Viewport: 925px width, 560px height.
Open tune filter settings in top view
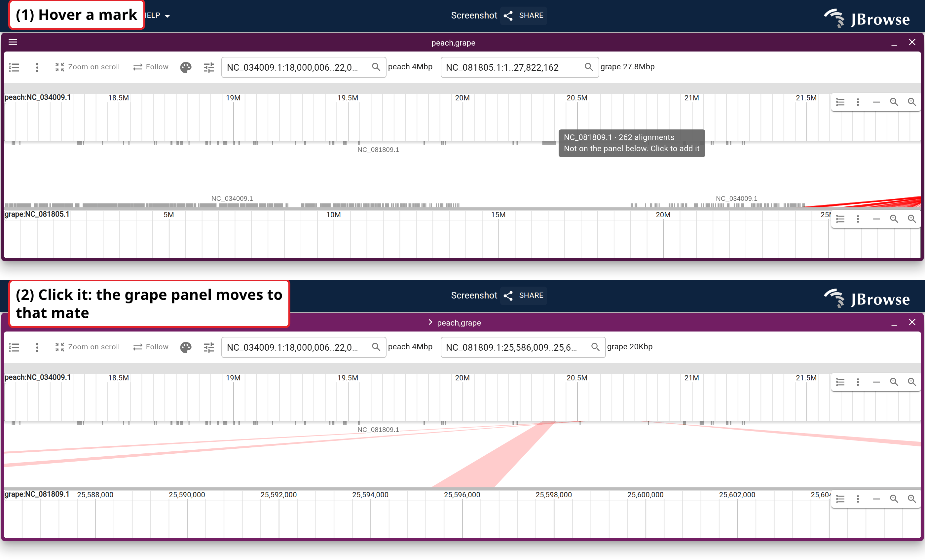click(209, 68)
